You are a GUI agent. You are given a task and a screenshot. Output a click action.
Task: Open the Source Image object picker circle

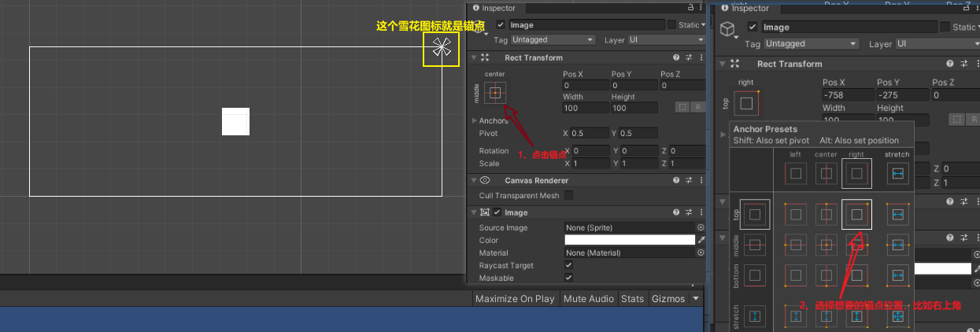click(x=701, y=227)
